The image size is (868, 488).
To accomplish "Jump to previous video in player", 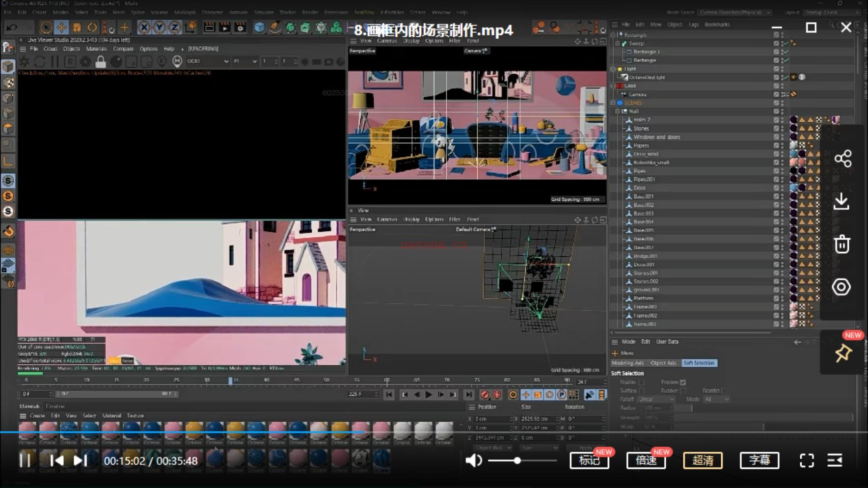I will 57,461.
